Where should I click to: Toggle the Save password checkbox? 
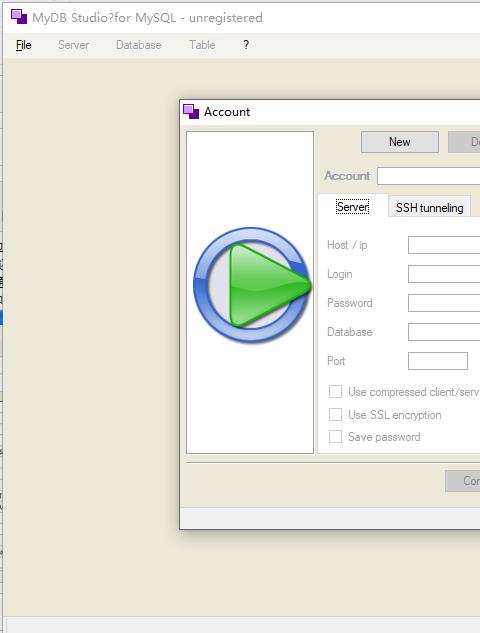tap(335, 437)
